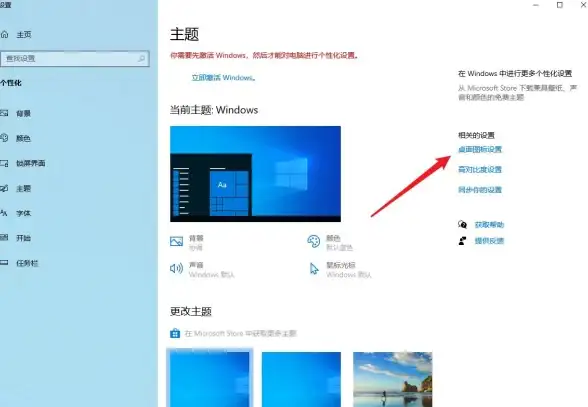The height and width of the screenshot is (407, 588).
Task: Open theme 声音 option
Action: pyautogui.click(x=196, y=265)
